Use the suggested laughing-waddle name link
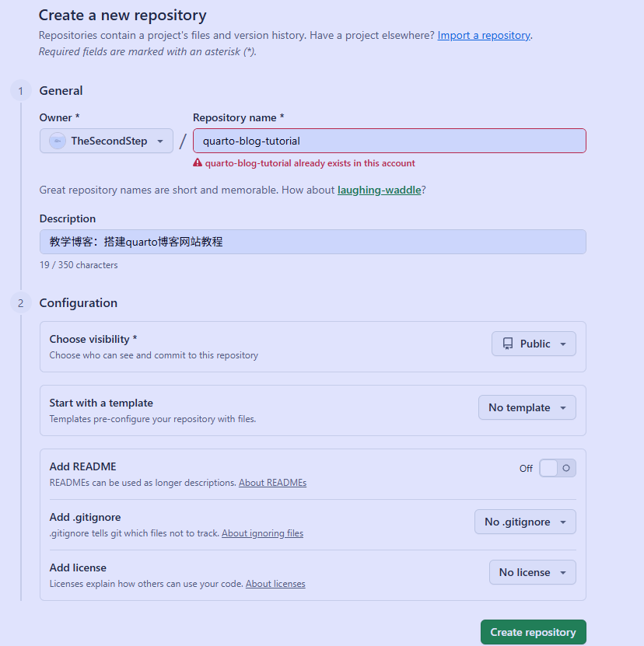This screenshot has height=646, width=644. tap(379, 190)
